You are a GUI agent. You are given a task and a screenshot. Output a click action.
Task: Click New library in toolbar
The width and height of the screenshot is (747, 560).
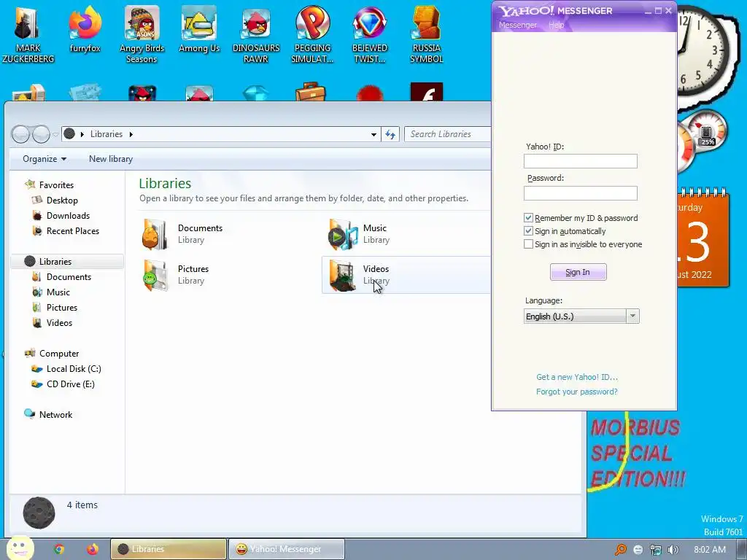(111, 159)
